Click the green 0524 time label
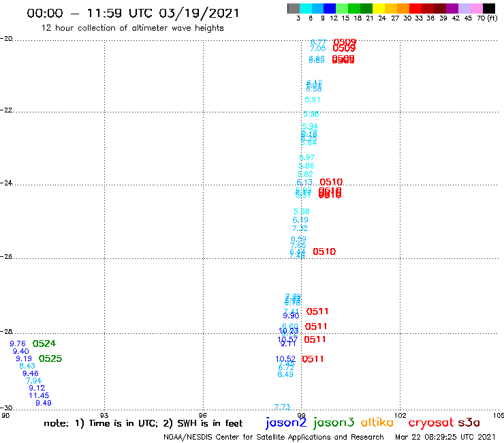Screen dimensions: 504x443 click(x=44, y=343)
